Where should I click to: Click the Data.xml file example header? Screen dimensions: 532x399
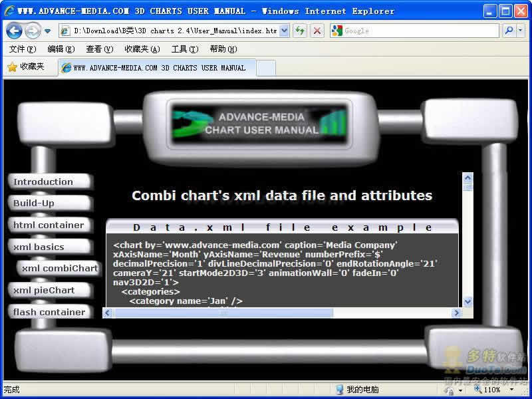pos(282,227)
